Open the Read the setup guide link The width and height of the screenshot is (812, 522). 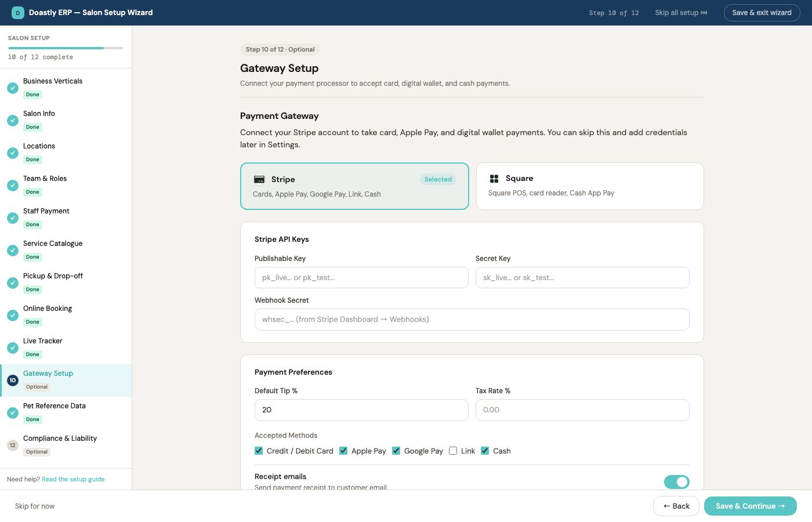click(73, 479)
